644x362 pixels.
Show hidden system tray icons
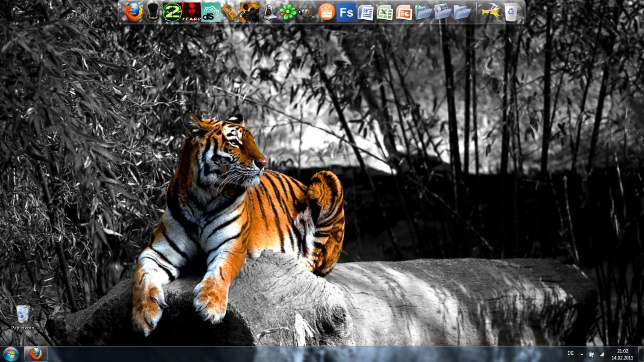tap(582, 354)
